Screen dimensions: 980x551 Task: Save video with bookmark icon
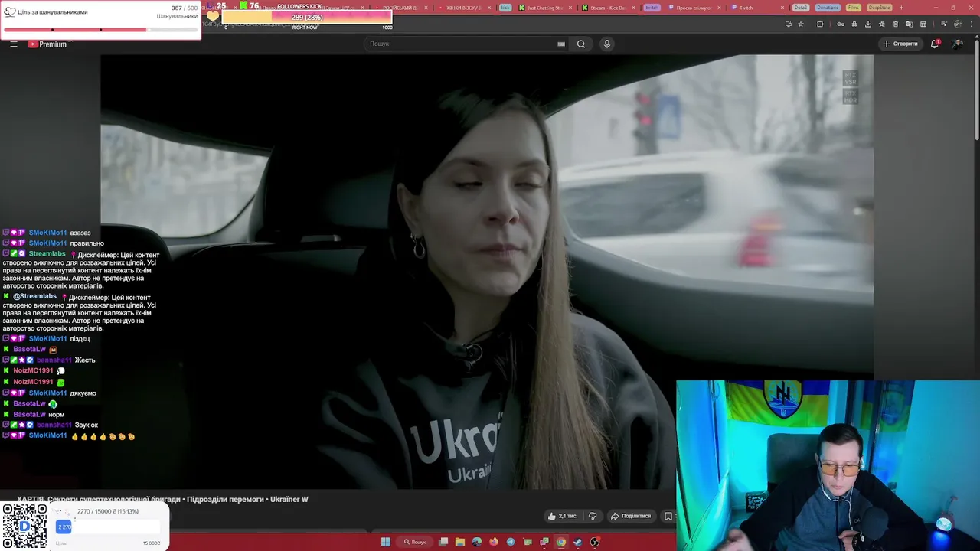(x=668, y=516)
